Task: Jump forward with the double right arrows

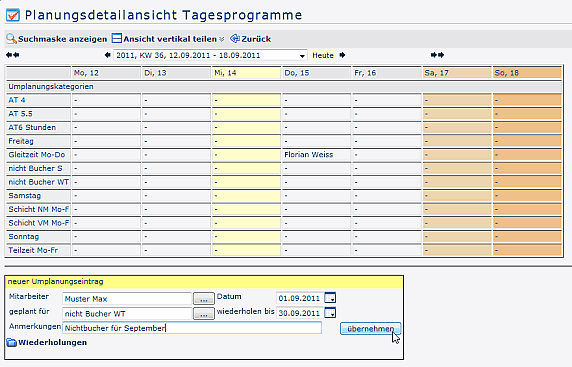Action: (x=437, y=55)
